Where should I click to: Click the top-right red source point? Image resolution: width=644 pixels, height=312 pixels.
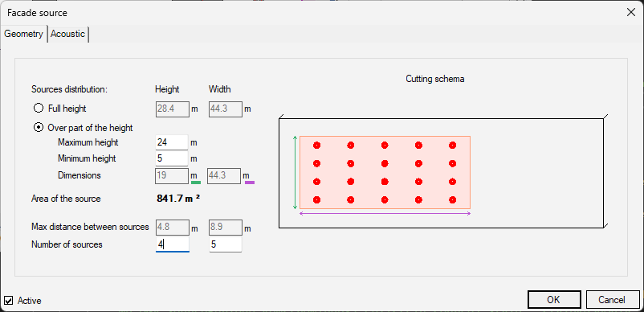[x=453, y=145]
